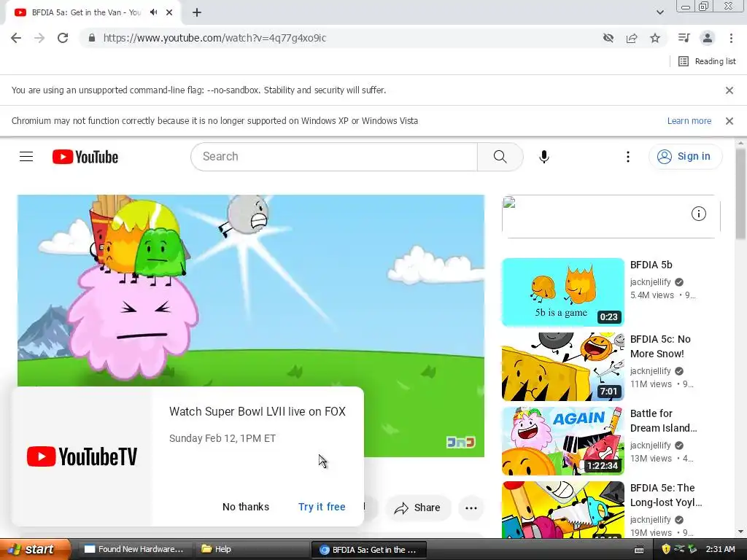Click the magnifying glass search button

500,157
